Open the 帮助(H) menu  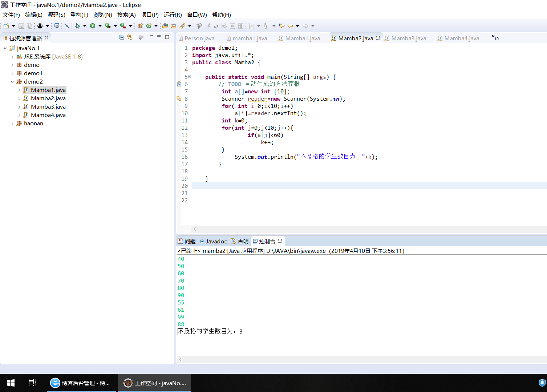(x=222, y=15)
